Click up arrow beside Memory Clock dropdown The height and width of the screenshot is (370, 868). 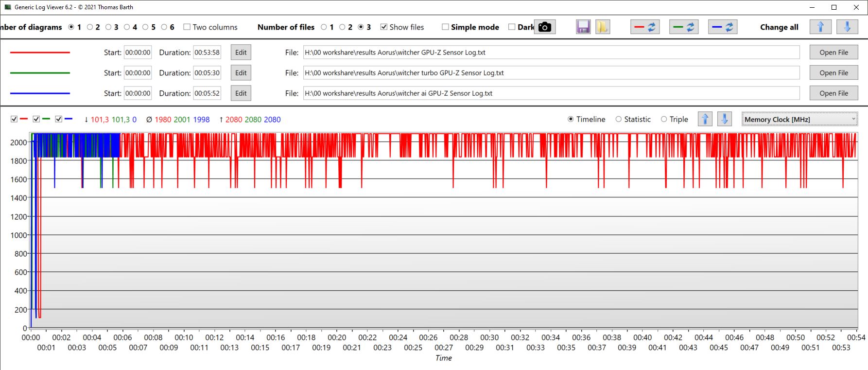(705, 119)
